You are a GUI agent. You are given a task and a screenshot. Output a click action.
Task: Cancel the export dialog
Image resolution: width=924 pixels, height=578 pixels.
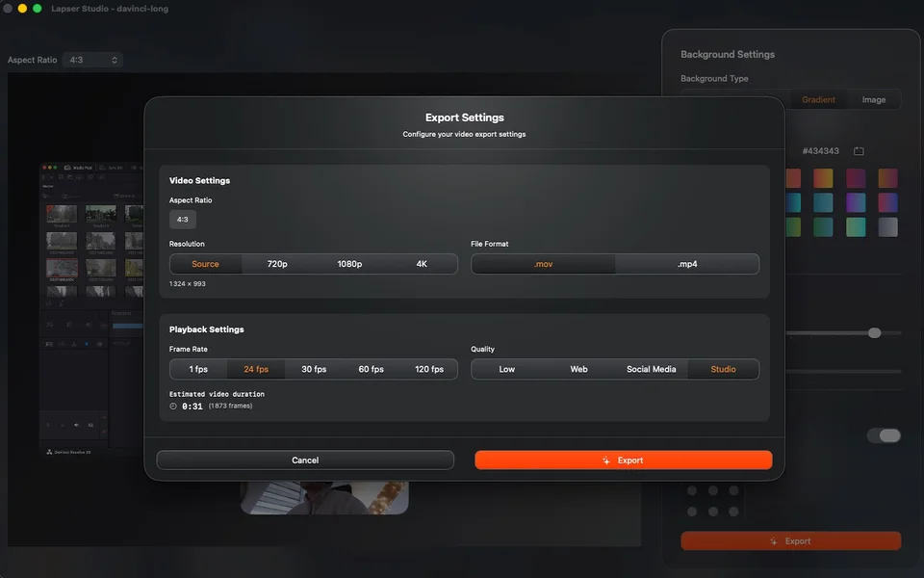click(x=305, y=460)
